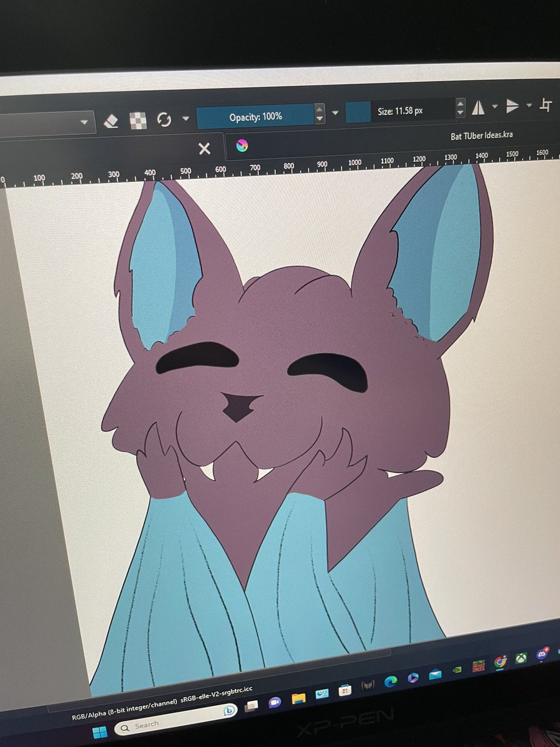Open Discord from taskbar
The image size is (560, 747).
pyautogui.click(x=541, y=654)
